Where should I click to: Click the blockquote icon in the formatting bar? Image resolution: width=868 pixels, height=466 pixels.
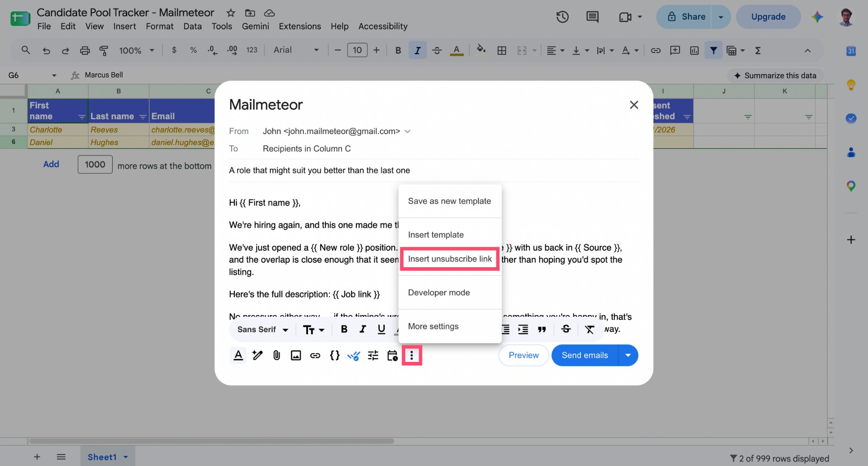[x=542, y=329]
